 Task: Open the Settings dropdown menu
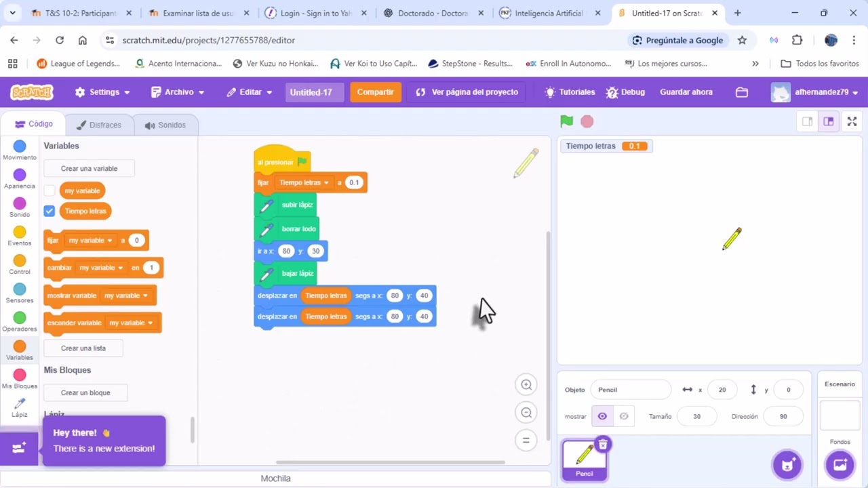pyautogui.click(x=103, y=92)
